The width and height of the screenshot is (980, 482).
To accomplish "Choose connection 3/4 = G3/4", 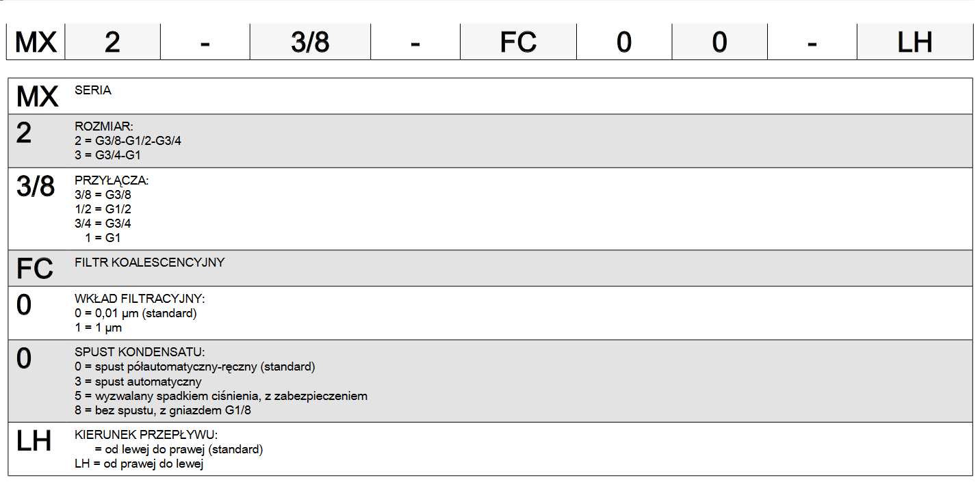I will [x=103, y=224].
